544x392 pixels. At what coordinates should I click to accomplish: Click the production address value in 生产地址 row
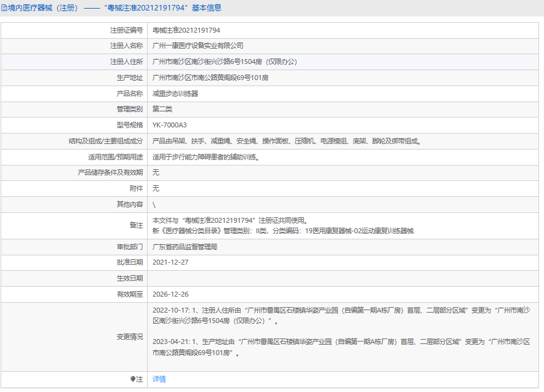pos(210,78)
